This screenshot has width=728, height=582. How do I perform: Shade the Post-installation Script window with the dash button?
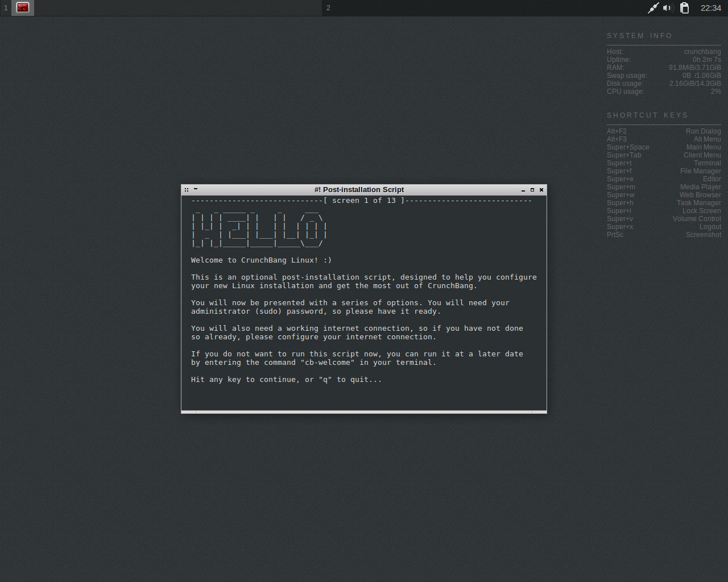point(196,189)
